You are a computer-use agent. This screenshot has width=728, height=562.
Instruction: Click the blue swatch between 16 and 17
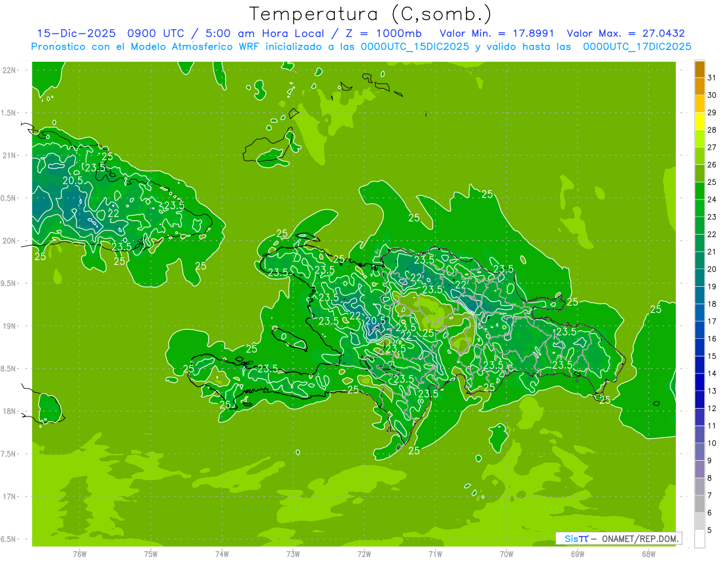pyautogui.click(x=699, y=330)
